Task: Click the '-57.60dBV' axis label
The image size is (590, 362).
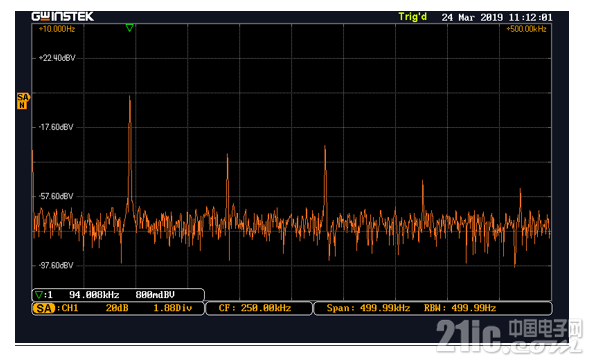Action: 56,196
